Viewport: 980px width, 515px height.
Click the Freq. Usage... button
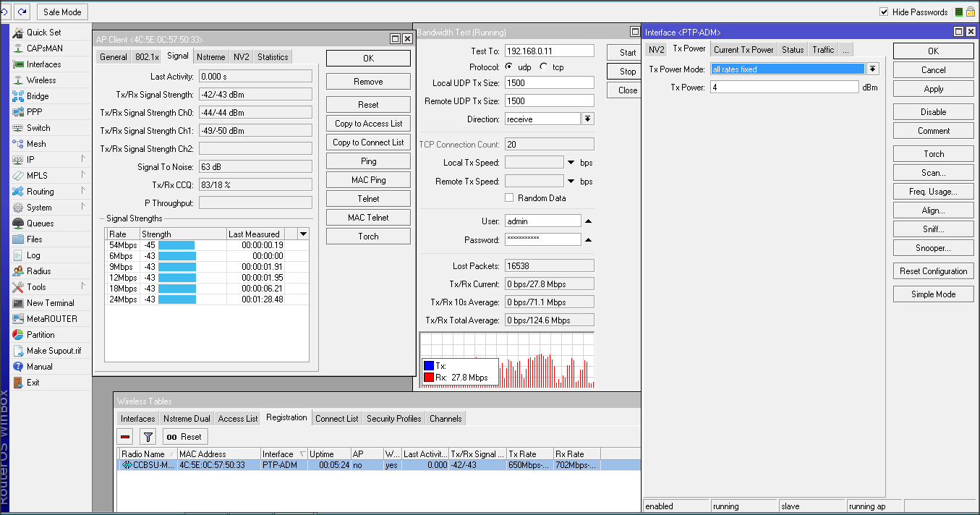pos(933,192)
